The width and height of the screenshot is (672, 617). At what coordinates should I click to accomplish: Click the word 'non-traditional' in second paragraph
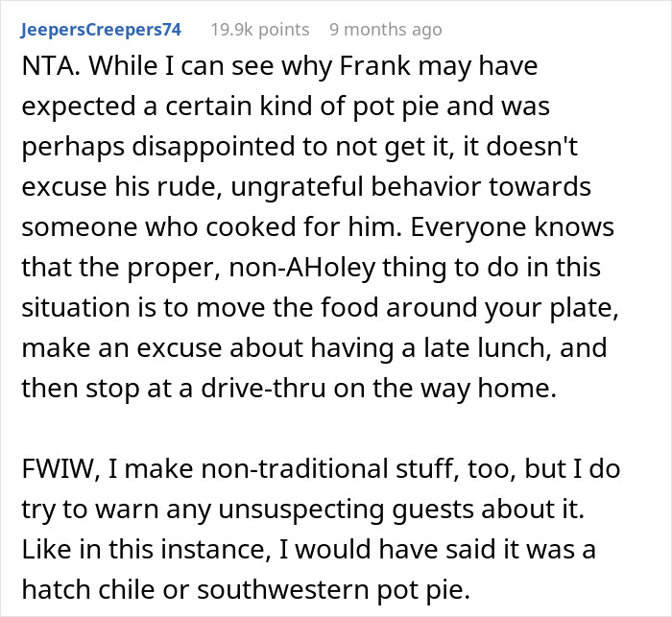click(295, 469)
